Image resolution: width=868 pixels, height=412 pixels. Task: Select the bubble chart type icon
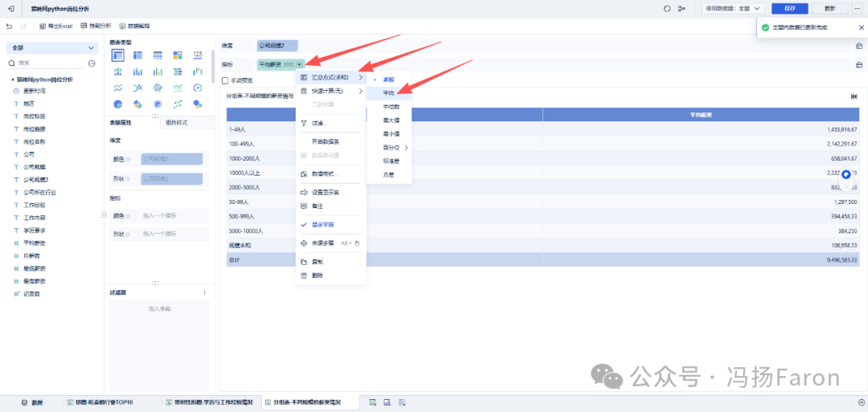[198, 104]
